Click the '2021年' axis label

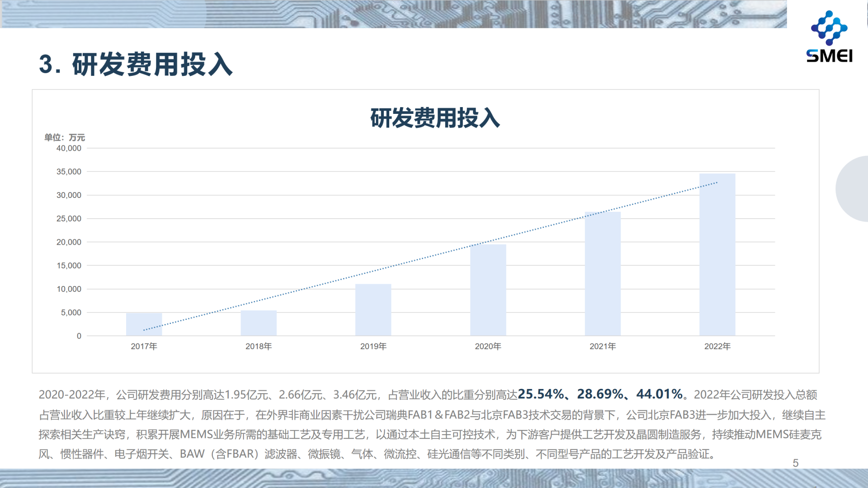603,346
